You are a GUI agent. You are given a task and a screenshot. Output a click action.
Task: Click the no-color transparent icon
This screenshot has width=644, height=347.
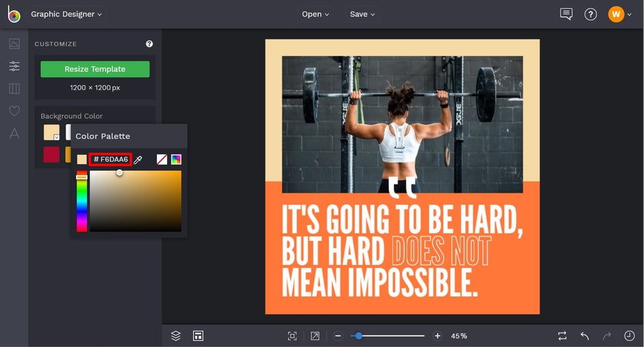click(x=162, y=160)
